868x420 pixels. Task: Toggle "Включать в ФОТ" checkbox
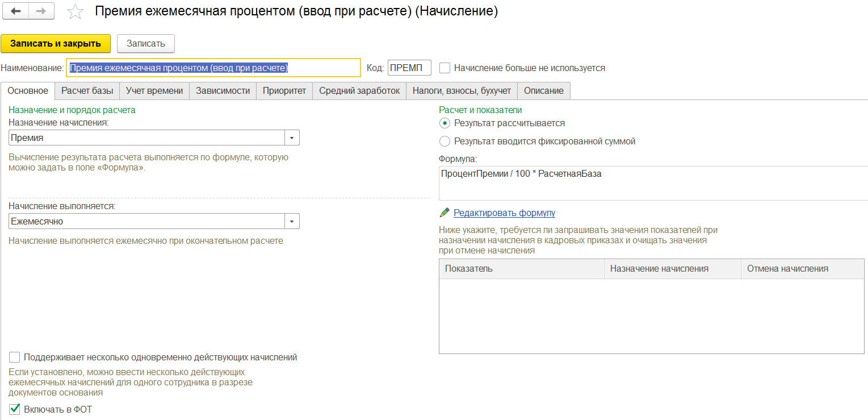point(15,409)
